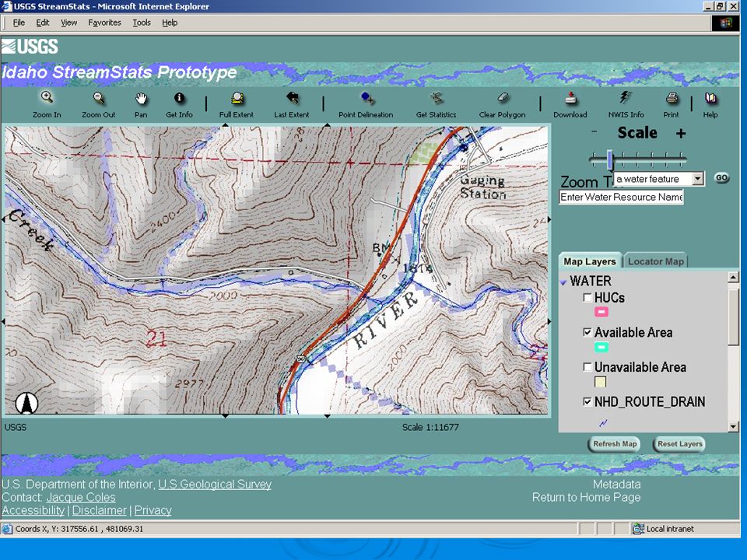Image resolution: width=747 pixels, height=560 pixels.
Task: Open the File menu
Action: tap(19, 23)
